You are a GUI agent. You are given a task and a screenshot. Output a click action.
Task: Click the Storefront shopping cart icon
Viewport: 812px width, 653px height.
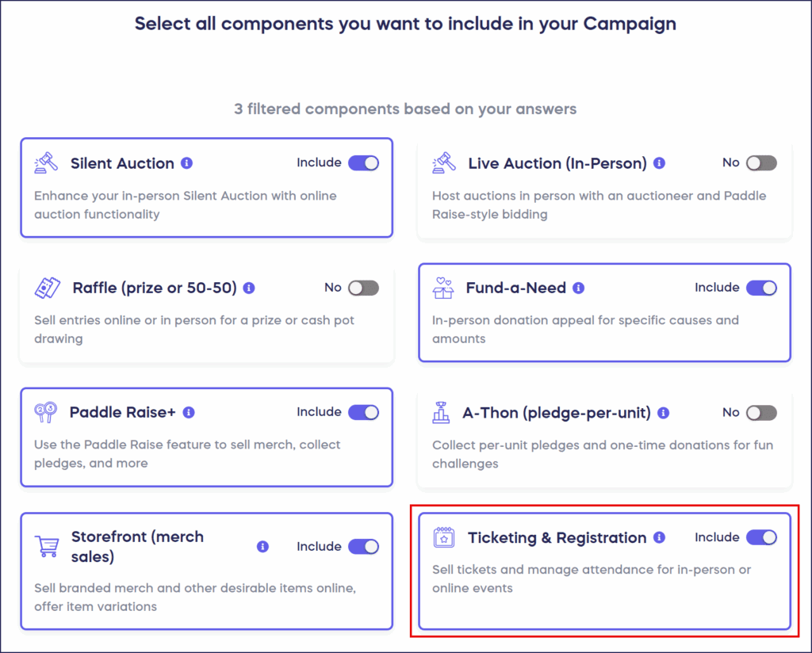click(x=47, y=546)
